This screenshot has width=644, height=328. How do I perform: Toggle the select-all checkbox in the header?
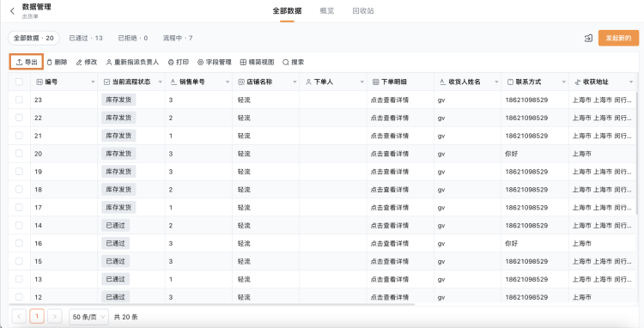tap(19, 82)
